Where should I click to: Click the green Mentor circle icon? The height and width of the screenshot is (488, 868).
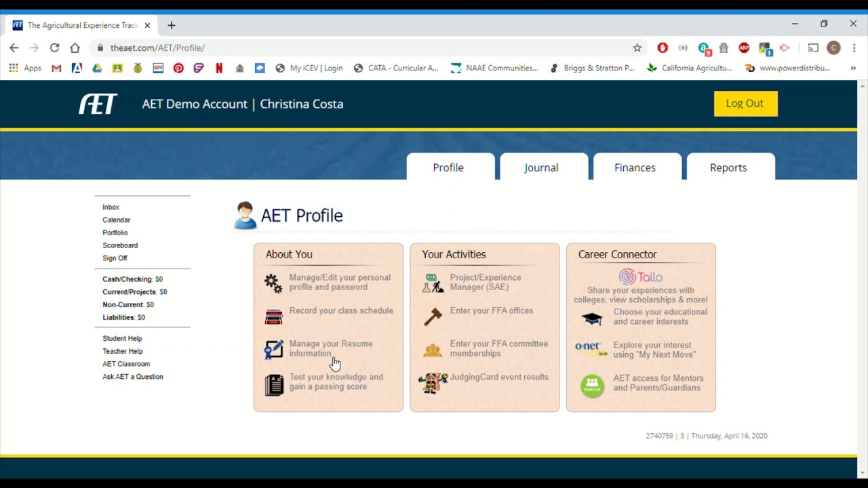coord(592,386)
